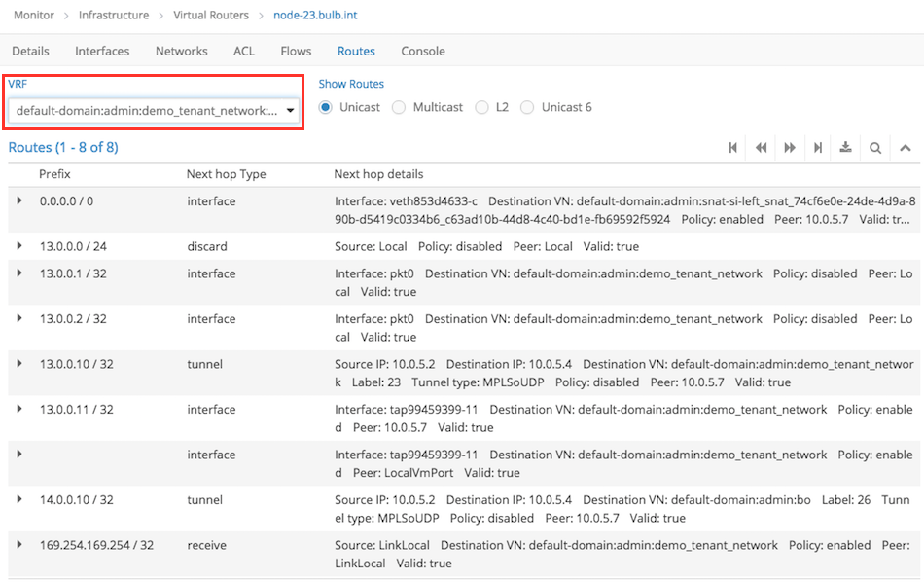This screenshot has height=582, width=924.
Task: Select the 13.0.0.0 / 24 prefix cell
Action: (x=73, y=246)
